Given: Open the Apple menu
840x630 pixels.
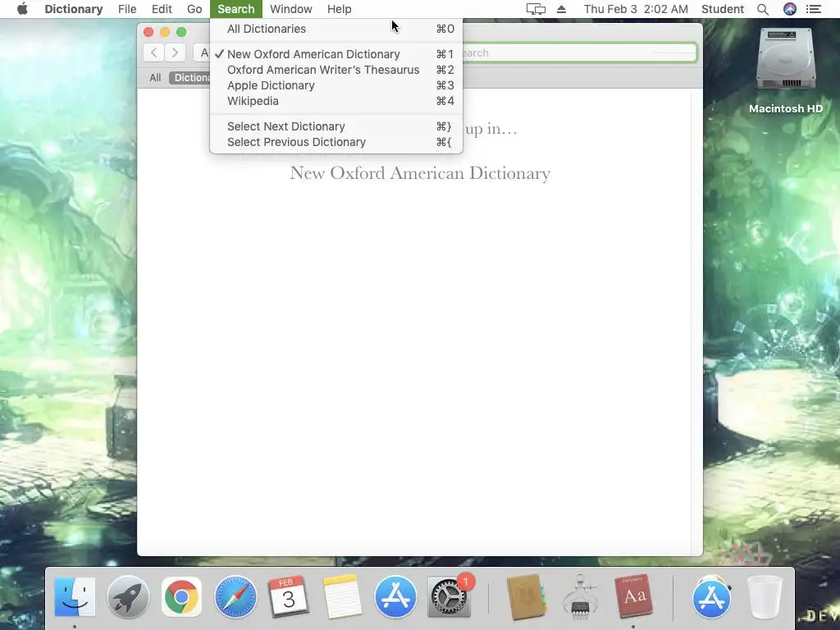Looking at the screenshot, I should (x=22, y=9).
